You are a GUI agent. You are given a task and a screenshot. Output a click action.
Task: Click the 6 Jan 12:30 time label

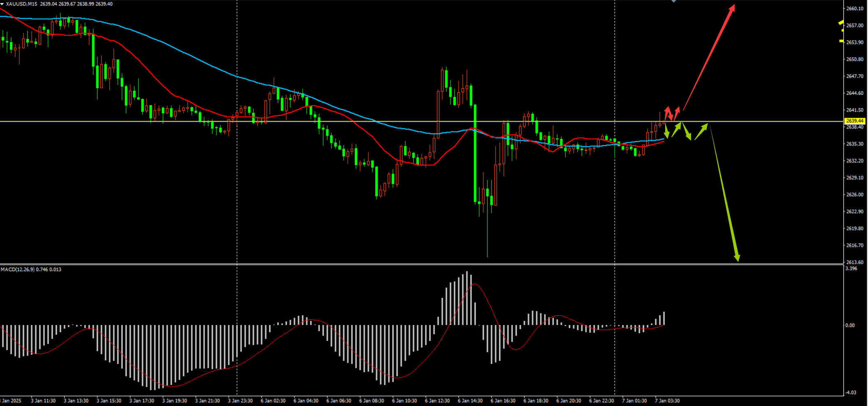[437, 401]
